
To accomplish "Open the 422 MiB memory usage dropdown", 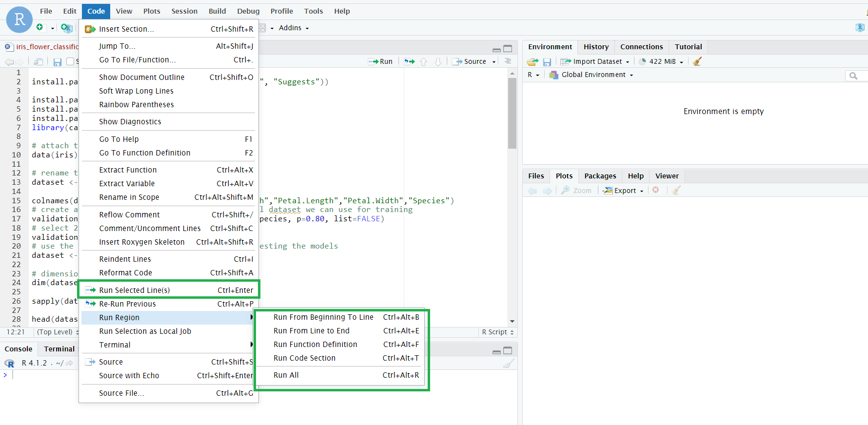I will pos(661,61).
